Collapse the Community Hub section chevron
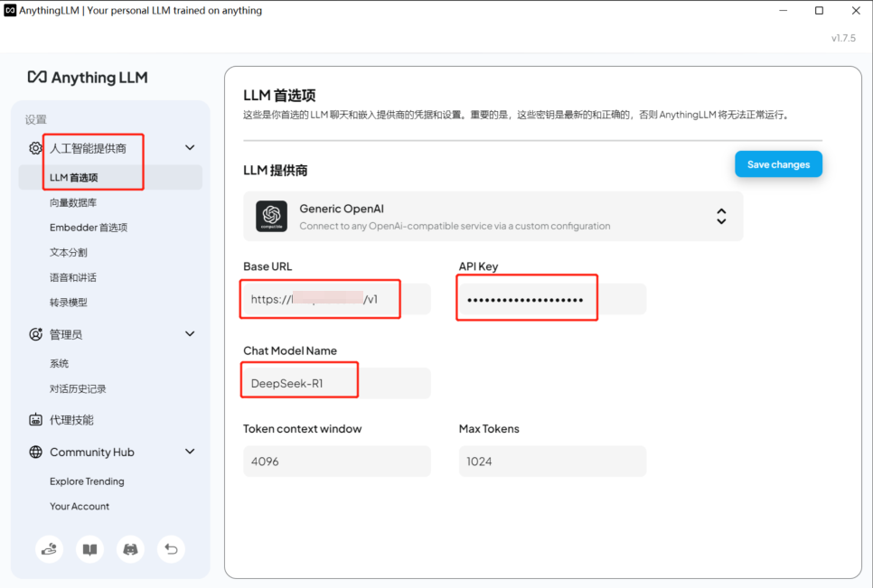 tap(190, 452)
